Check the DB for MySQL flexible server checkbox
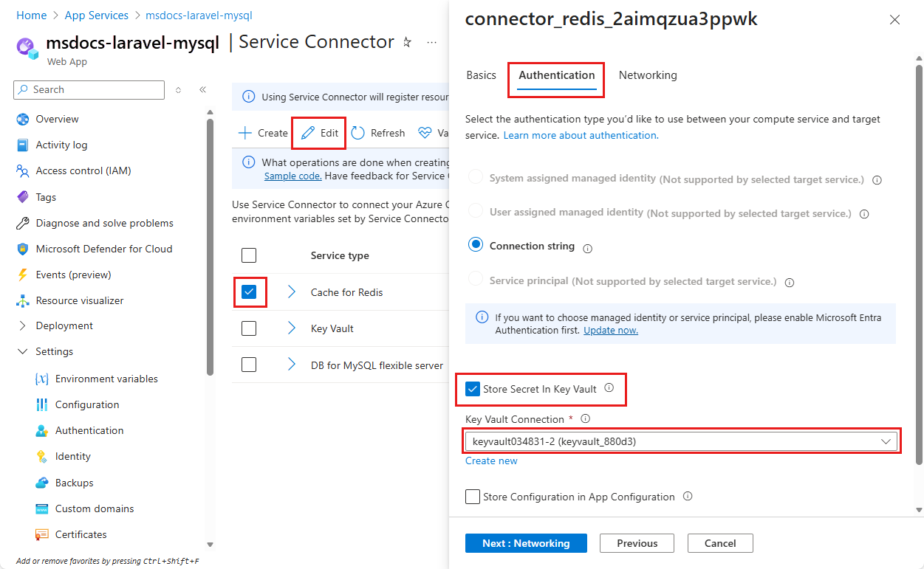Viewport: 924px width, 569px height. coord(249,365)
